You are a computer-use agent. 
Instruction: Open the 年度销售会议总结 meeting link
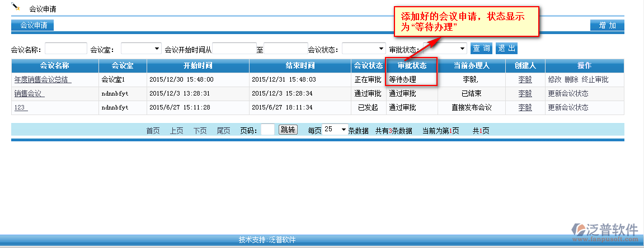tap(43, 80)
